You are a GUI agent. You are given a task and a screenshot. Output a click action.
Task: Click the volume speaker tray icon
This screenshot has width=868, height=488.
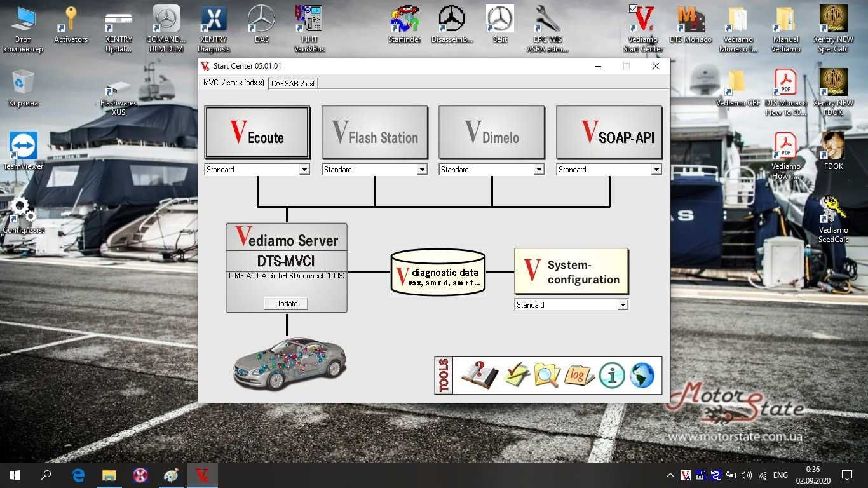point(747,475)
